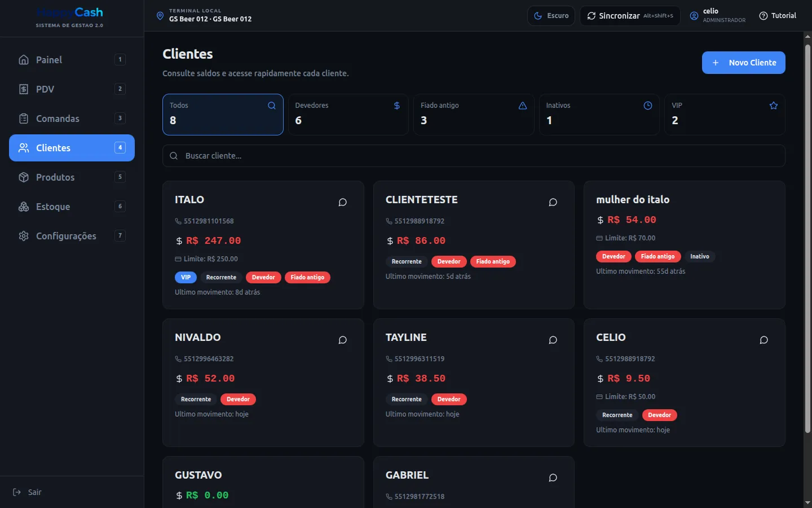Click the Comandas clipboard icon

(24, 119)
